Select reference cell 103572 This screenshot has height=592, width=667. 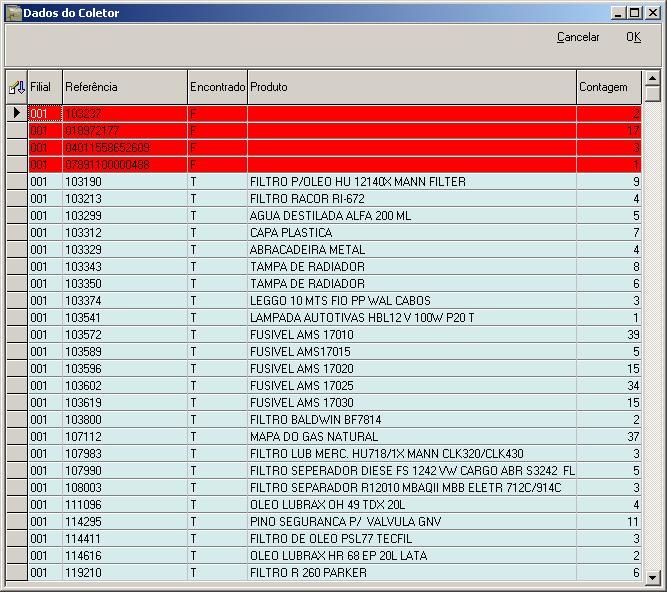coord(83,335)
